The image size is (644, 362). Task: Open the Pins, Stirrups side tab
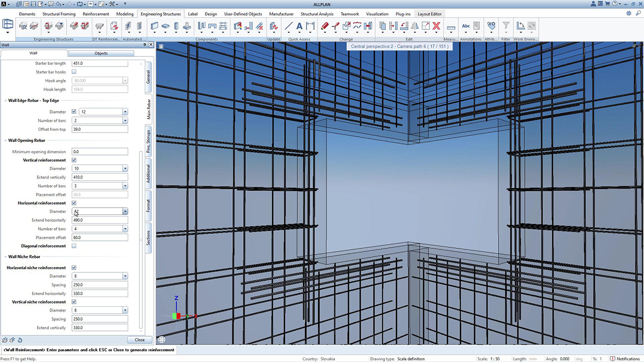149,142
